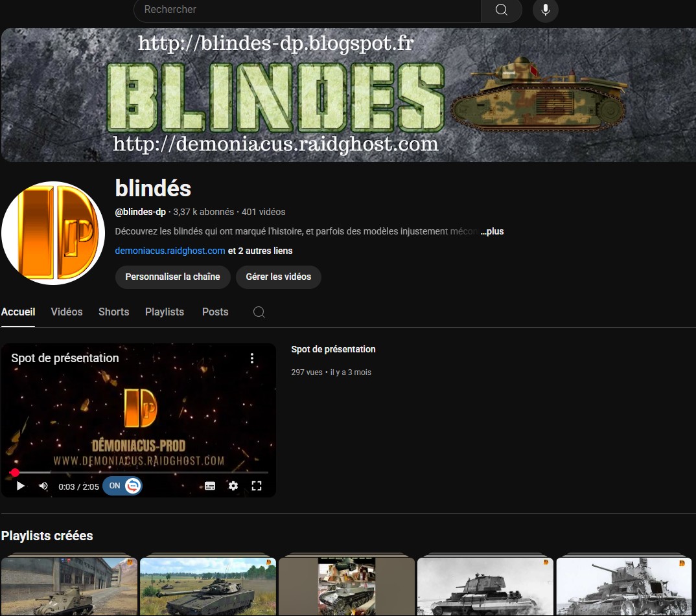Click the 'Playlists créées' section heading
696x616 pixels.
point(47,536)
